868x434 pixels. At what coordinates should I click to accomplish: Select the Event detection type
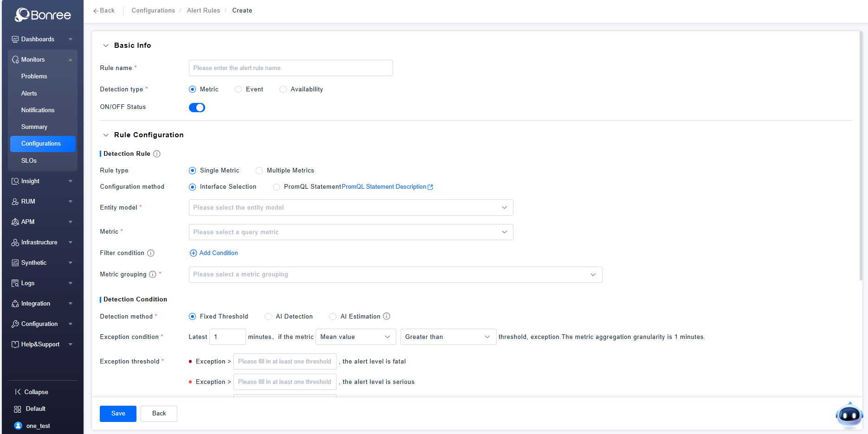[239, 89]
